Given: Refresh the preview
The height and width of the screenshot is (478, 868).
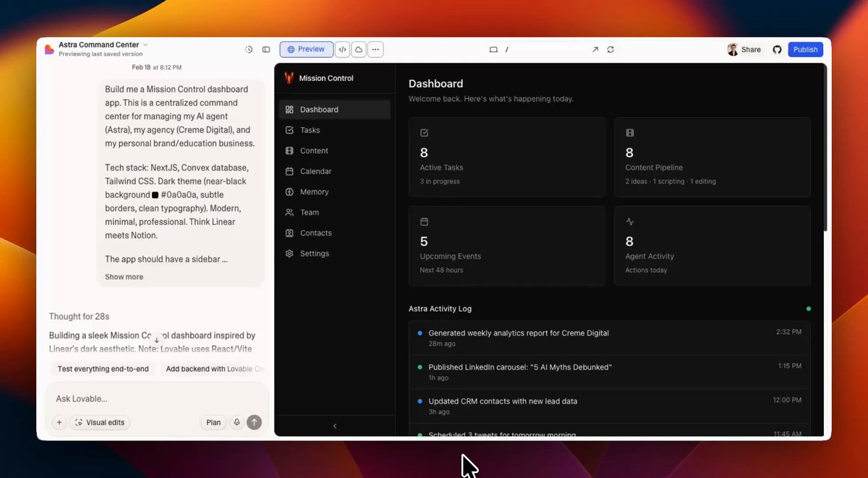Looking at the screenshot, I should (610, 50).
